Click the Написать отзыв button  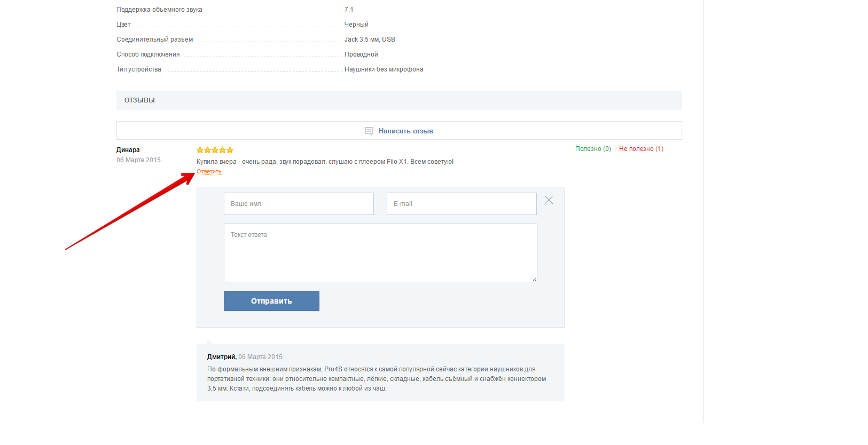[399, 131]
